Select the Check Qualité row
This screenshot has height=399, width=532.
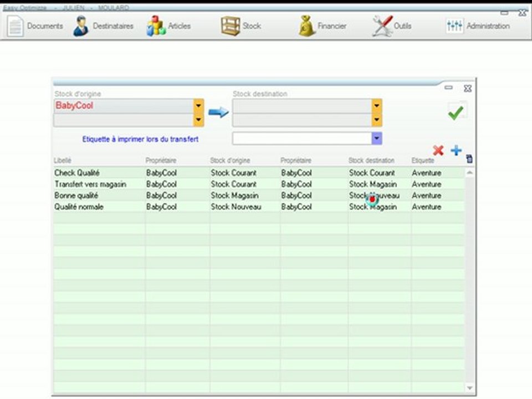259,173
